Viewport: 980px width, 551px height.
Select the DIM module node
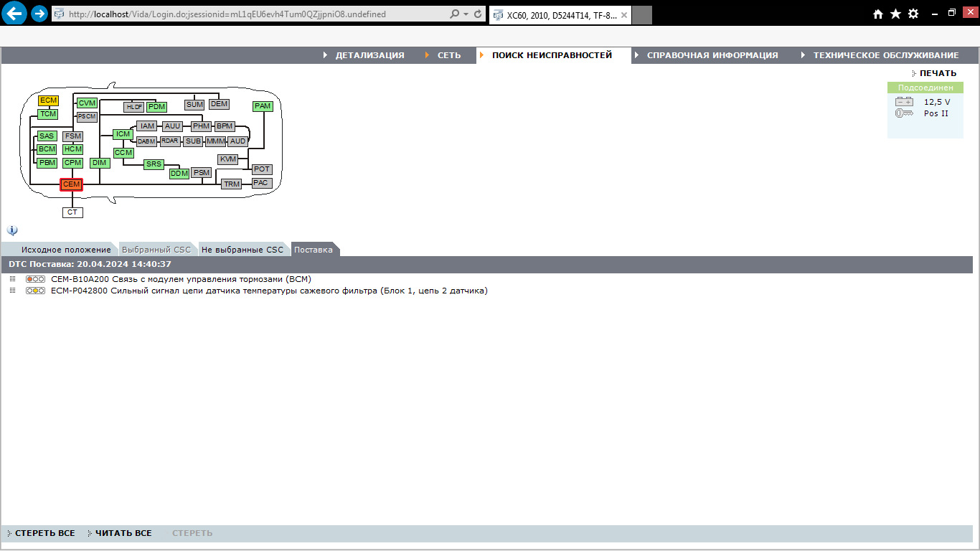click(x=100, y=163)
